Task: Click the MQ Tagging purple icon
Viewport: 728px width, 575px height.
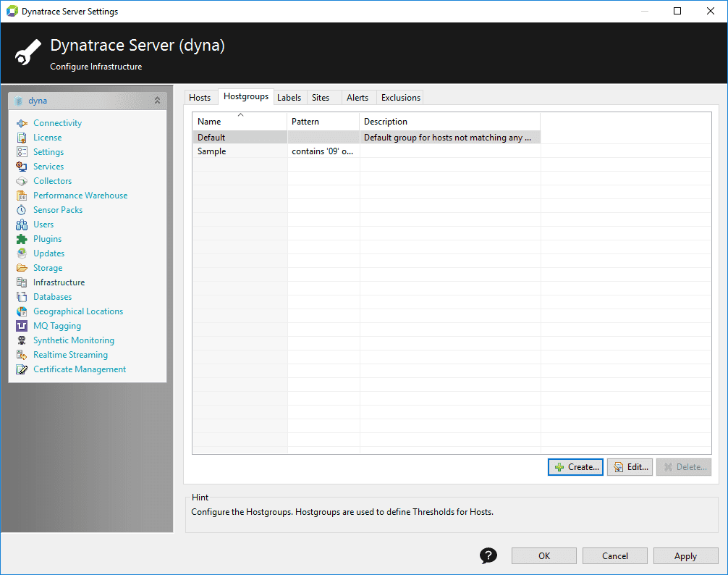Action: [22, 326]
